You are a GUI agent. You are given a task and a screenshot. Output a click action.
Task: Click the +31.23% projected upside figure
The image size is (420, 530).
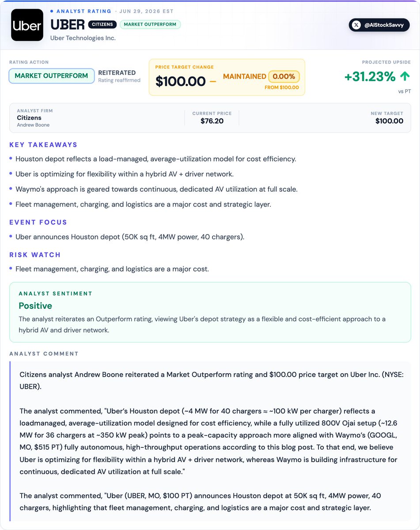(x=370, y=77)
